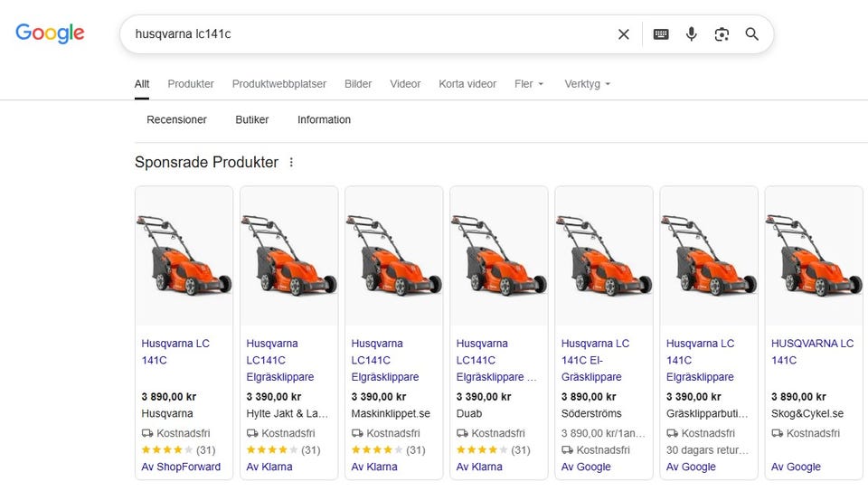
Task: Start voice search with the microphone icon
Action: point(691,34)
